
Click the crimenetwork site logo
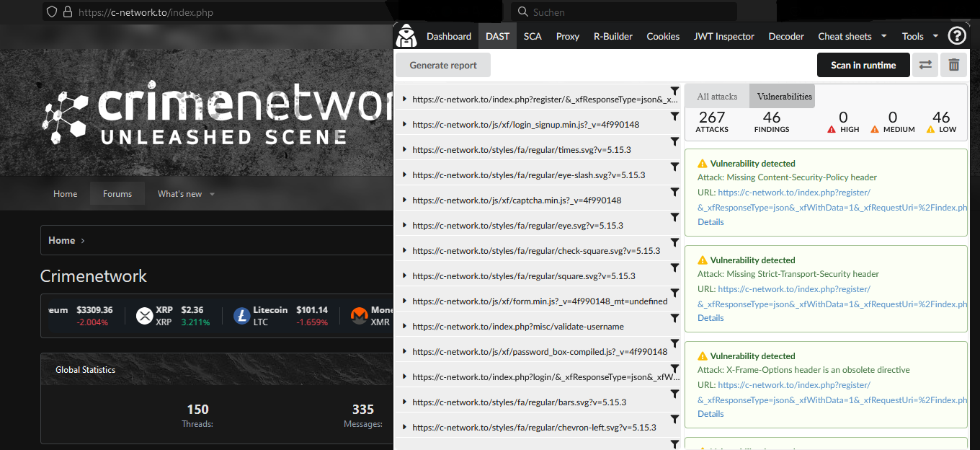(x=218, y=112)
